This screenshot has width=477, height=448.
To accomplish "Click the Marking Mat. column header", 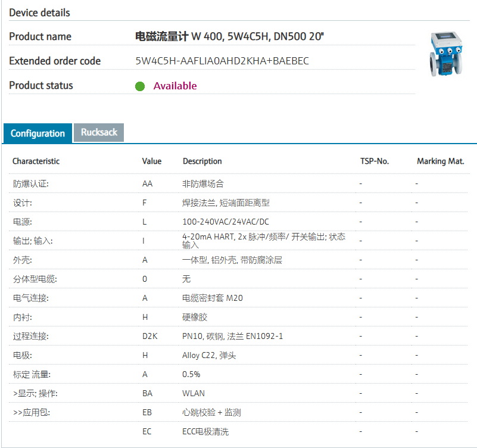I will tap(440, 161).
